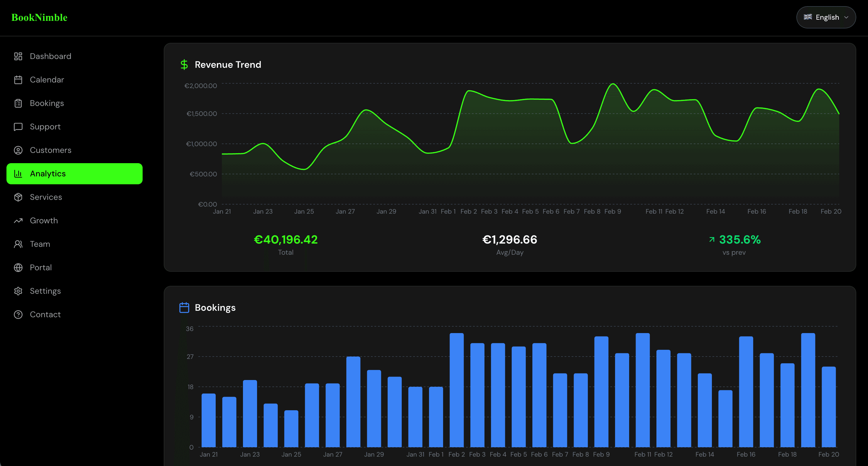Open Support via the chat bubble icon
This screenshot has height=466, width=868.
point(18,127)
